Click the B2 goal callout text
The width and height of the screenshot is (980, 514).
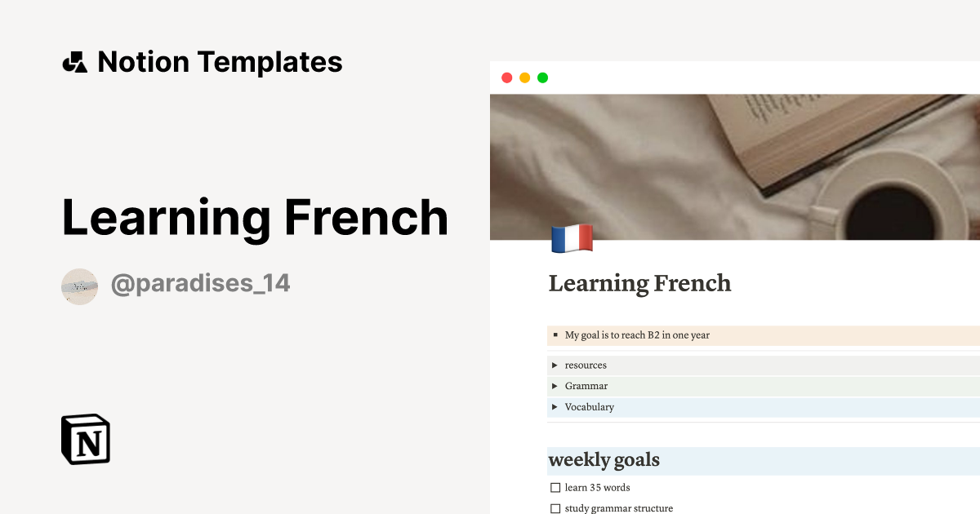[x=637, y=335]
